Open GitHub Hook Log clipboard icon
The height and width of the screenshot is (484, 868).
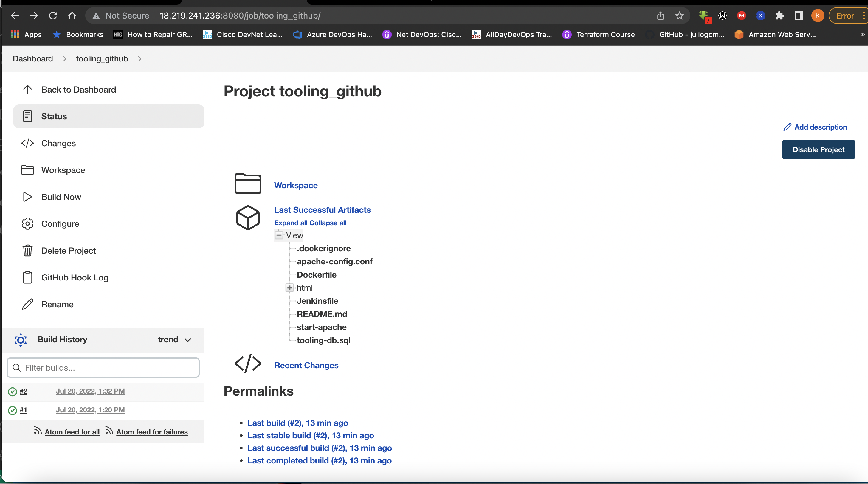click(x=27, y=277)
